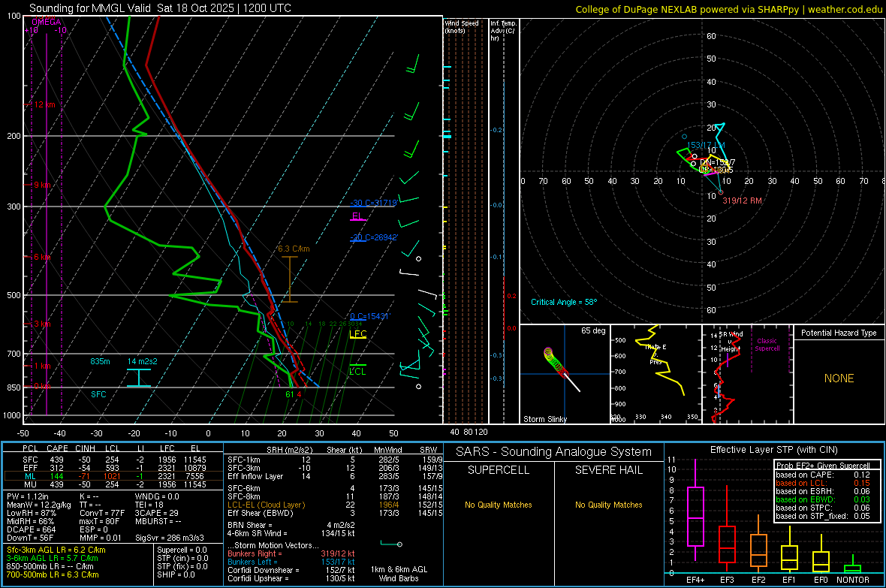The height and width of the screenshot is (588, 886).
Task: Select the "EFF" parcel row
Action: click(x=113, y=468)
